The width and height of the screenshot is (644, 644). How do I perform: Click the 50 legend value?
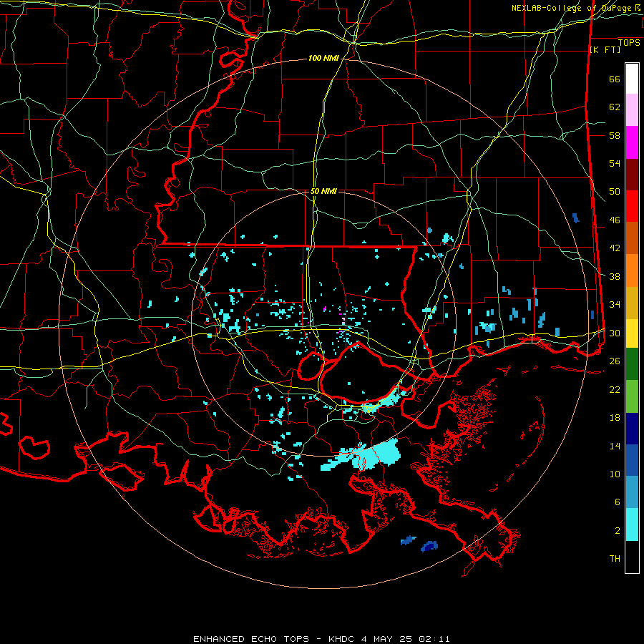tap(615, 191)
